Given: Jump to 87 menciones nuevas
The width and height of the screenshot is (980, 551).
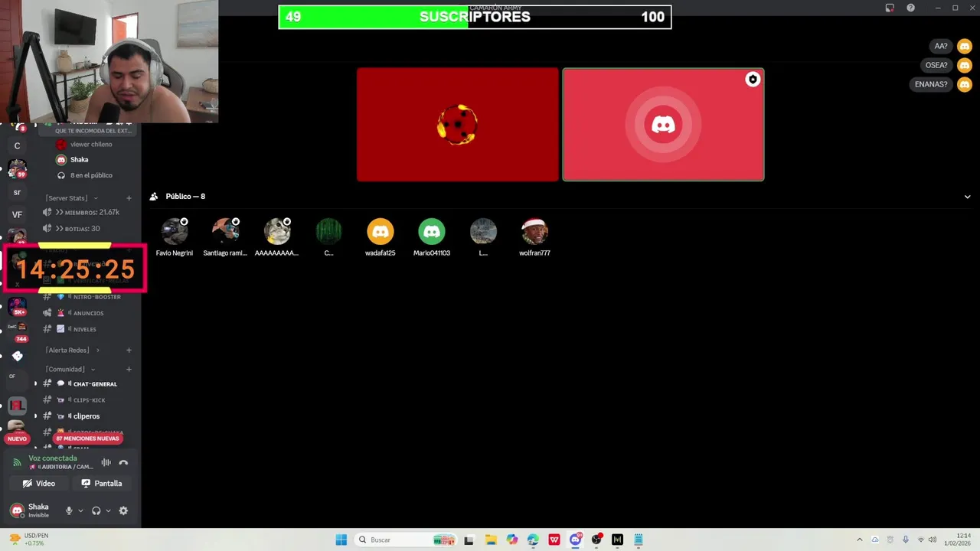Looking at the screenshot, I should [x=87, y=439].
